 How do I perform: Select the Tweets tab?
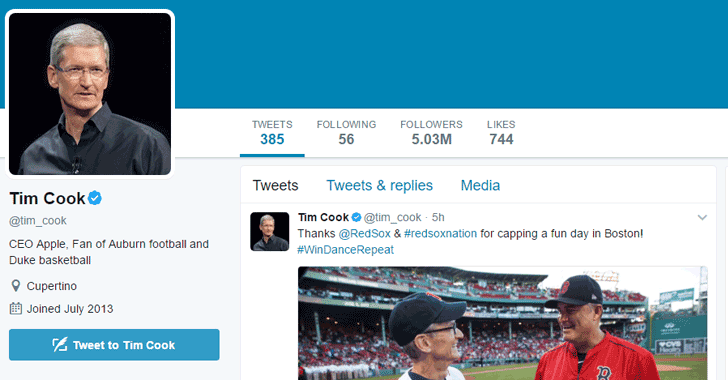[275, 185]
